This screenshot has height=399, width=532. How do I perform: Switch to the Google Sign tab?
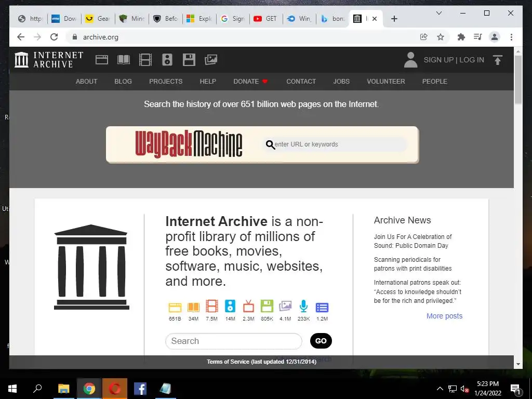click(x=233, y=19)
